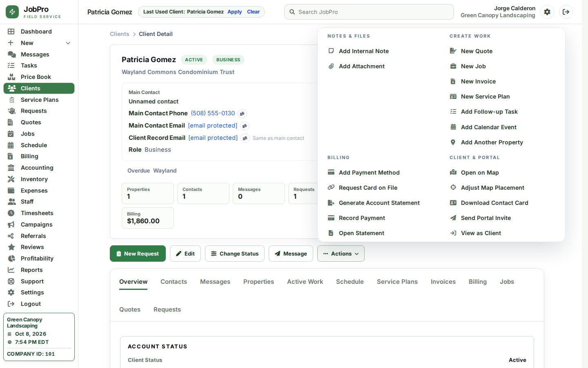Open Support in the sidebar
The height and width of the screenshot is (368, 588).
coord(39,281)
